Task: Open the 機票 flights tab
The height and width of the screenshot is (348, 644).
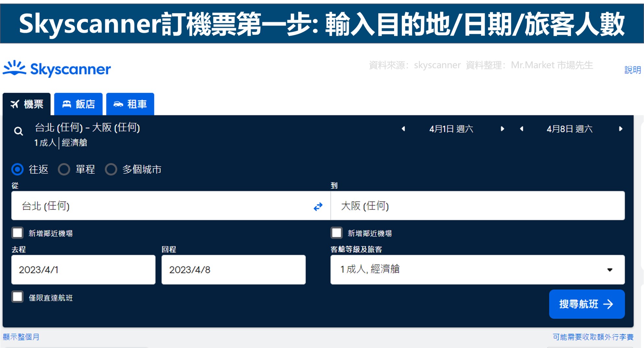Action: click(x=27, y=104)
